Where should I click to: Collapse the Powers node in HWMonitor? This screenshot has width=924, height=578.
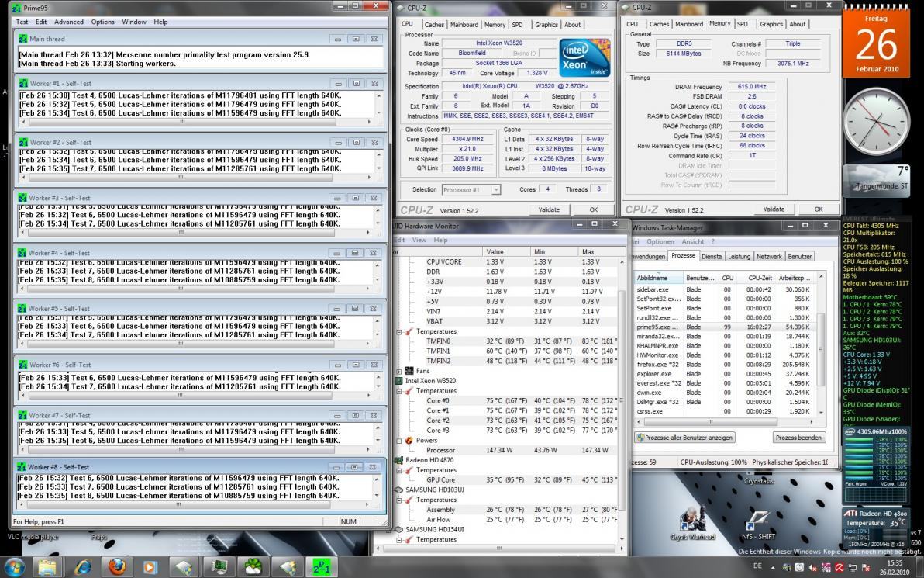click(399, 440)
